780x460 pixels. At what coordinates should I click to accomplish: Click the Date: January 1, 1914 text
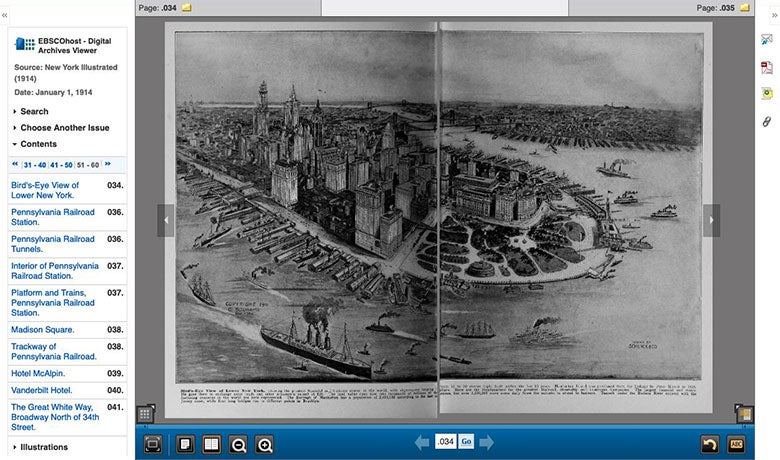click(53, 92)
